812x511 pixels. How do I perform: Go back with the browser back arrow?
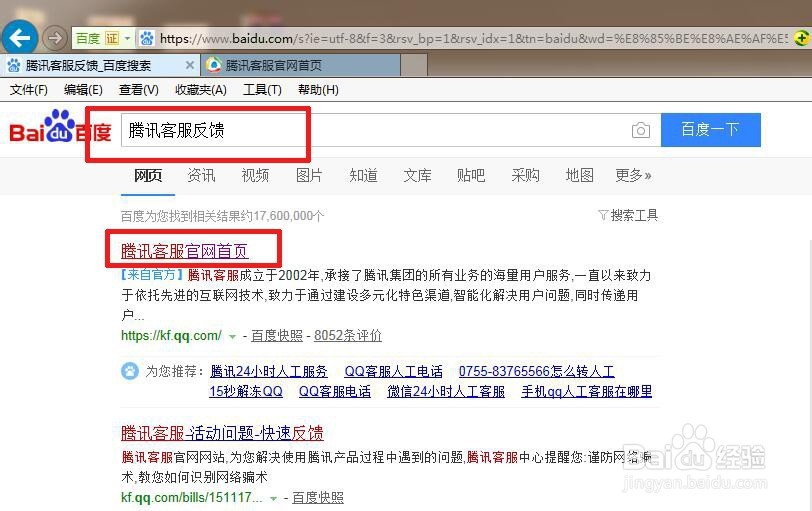[x=20, y=38]
